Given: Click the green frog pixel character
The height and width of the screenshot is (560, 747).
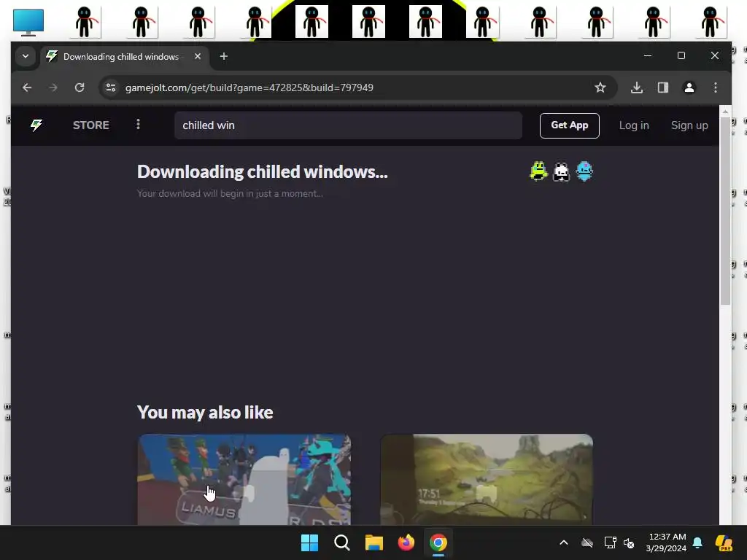Looking at the screenshot, I should [538, 171].
